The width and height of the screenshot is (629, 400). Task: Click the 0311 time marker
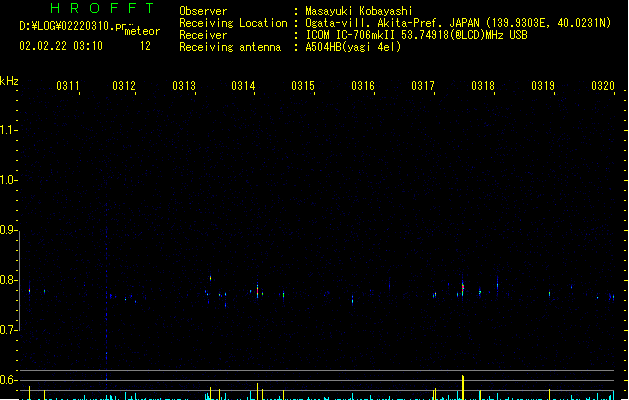[67, 86]
